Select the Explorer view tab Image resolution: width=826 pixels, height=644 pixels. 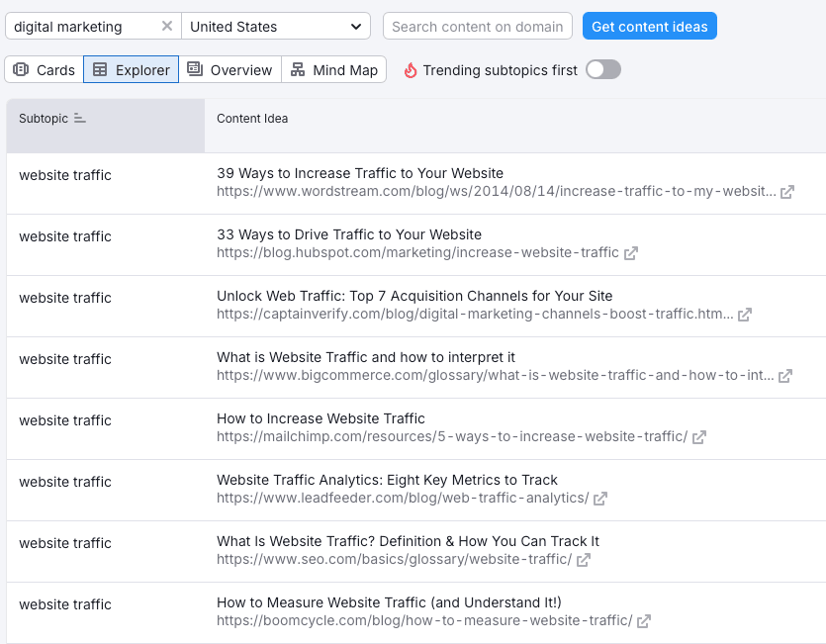tap(131, 70)
